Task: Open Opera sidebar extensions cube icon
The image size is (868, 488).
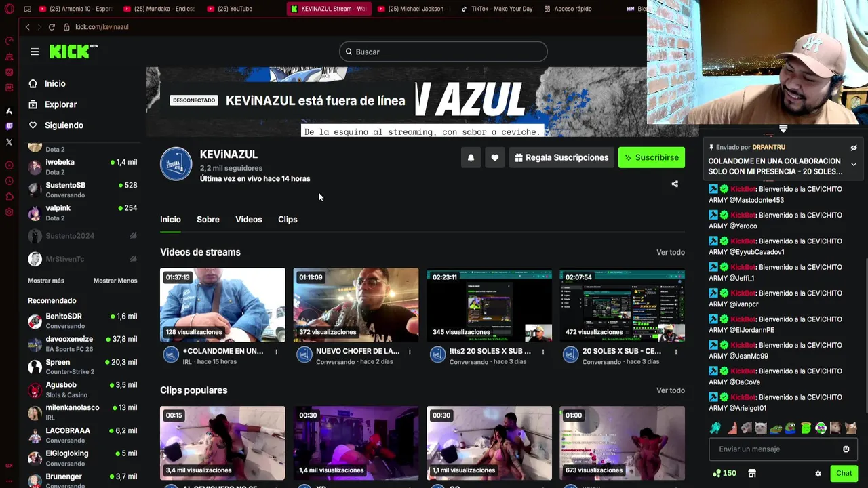Action: (x=9, y=197)
